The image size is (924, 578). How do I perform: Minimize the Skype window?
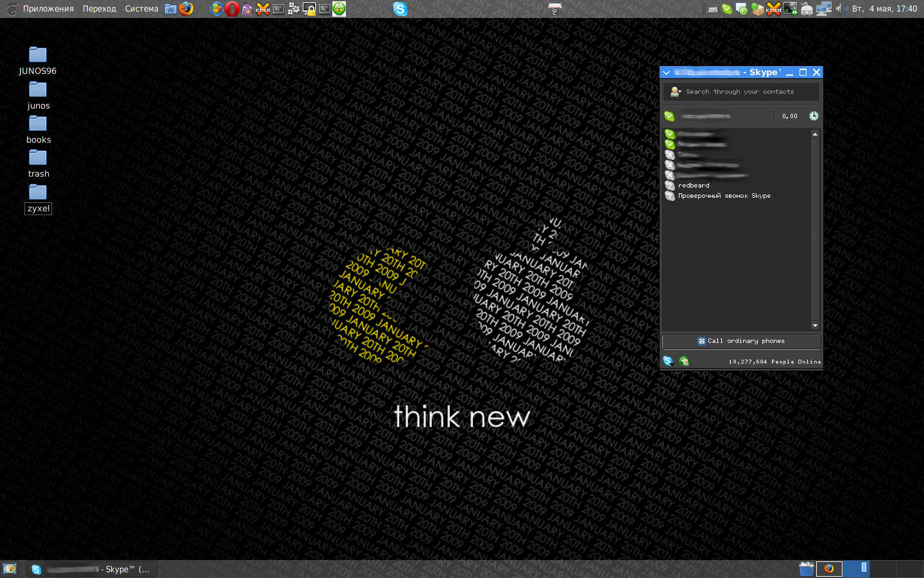tap(789, 73)
